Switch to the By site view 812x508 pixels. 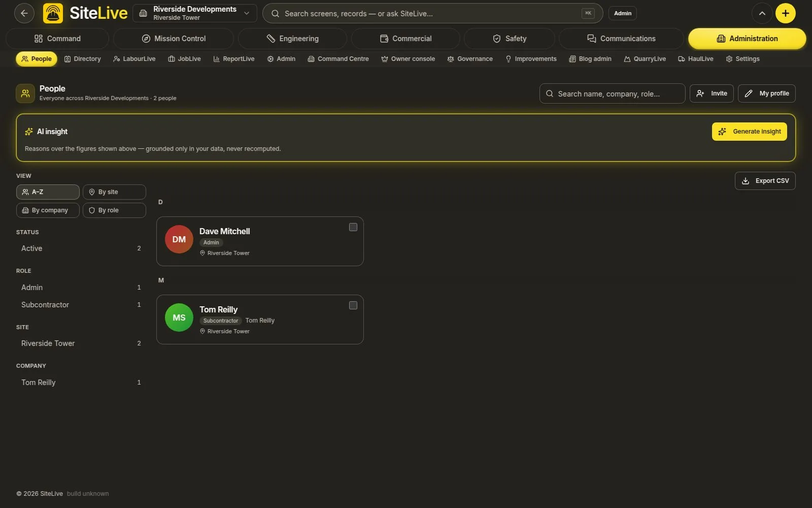(114, 192)
